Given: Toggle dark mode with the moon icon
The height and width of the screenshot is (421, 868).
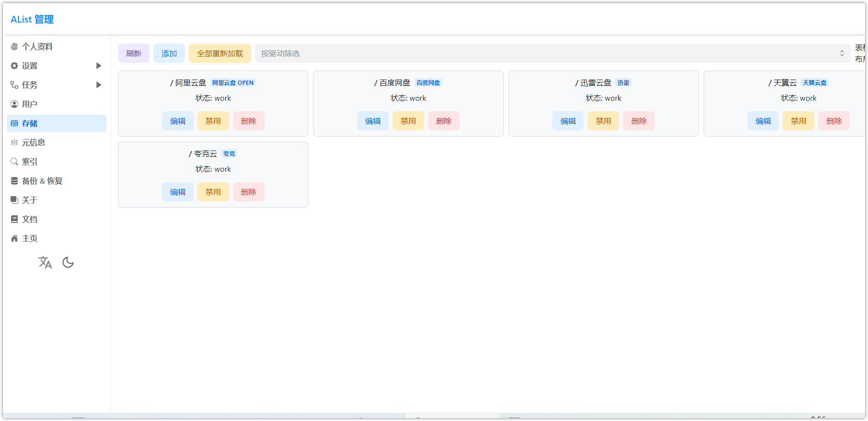Looking at the screenshot, I should click(68, 262).
